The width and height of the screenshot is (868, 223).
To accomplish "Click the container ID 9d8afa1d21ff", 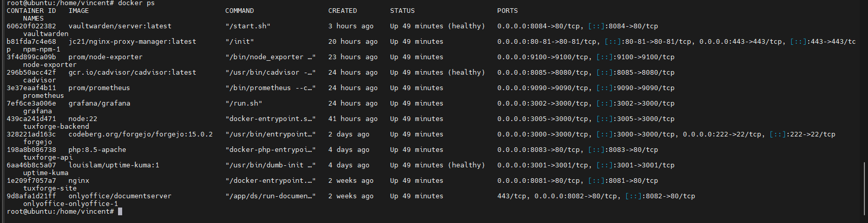I will click(31, 196).
